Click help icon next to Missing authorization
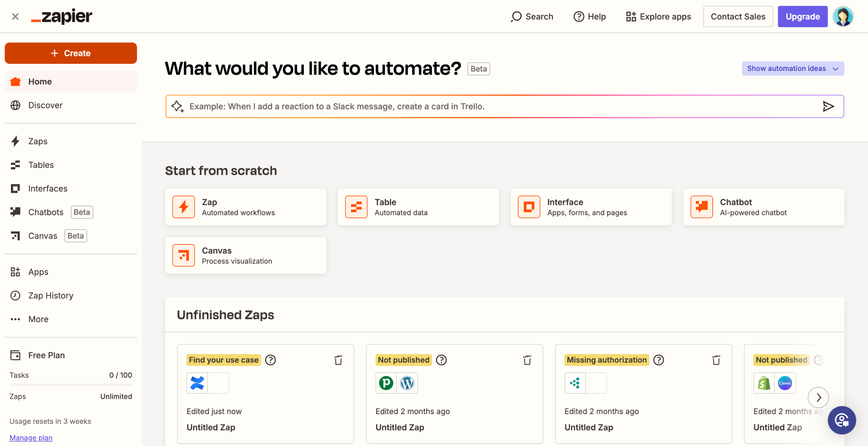The height and width of the screenshot is (446, 868). (658, 360)
